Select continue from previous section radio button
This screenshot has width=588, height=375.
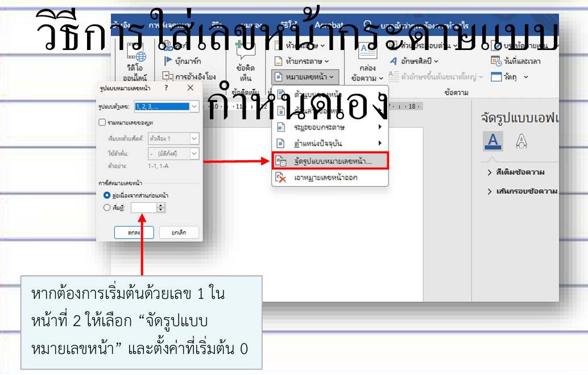pos(106,195)
